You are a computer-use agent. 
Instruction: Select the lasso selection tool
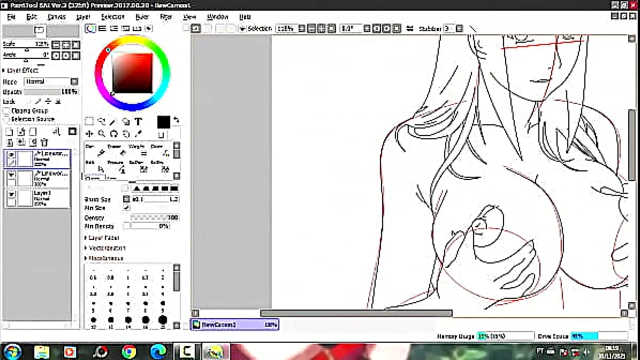coord(101,121)
